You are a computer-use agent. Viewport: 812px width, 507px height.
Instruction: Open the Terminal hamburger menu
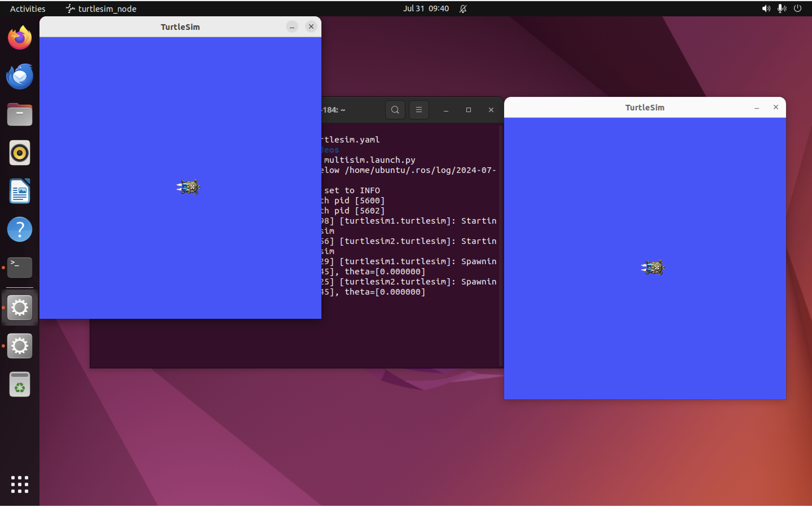pos(419,110)
